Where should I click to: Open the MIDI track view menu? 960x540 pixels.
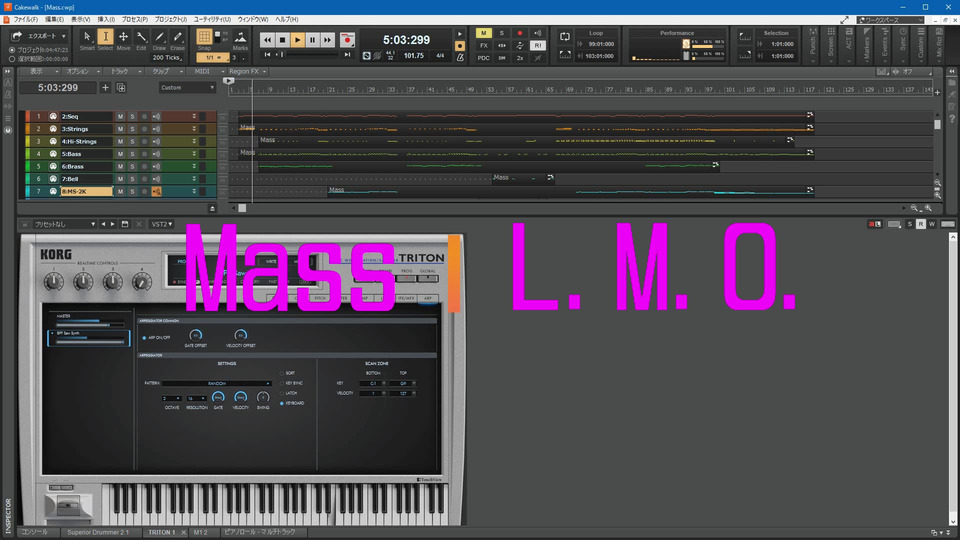(204, 72)
